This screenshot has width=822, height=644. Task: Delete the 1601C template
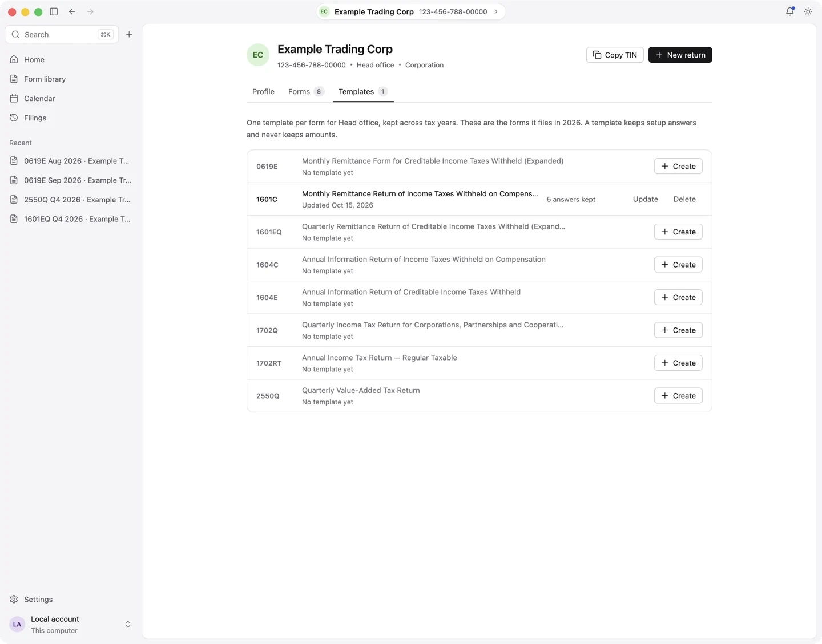click(x=684, y=199)
